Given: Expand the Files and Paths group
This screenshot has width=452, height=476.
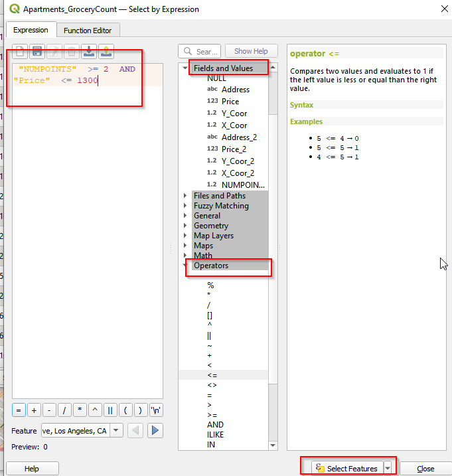Looking at the screenshot, I should pyautogui.click(x=185, y=195).
